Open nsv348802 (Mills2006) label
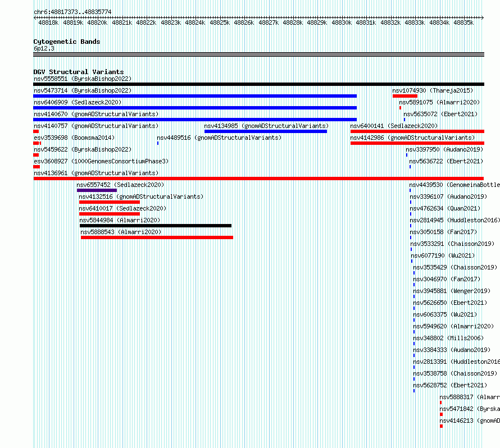Image resolution: width=500 pixels, height=448 pixels. [448, 338]
